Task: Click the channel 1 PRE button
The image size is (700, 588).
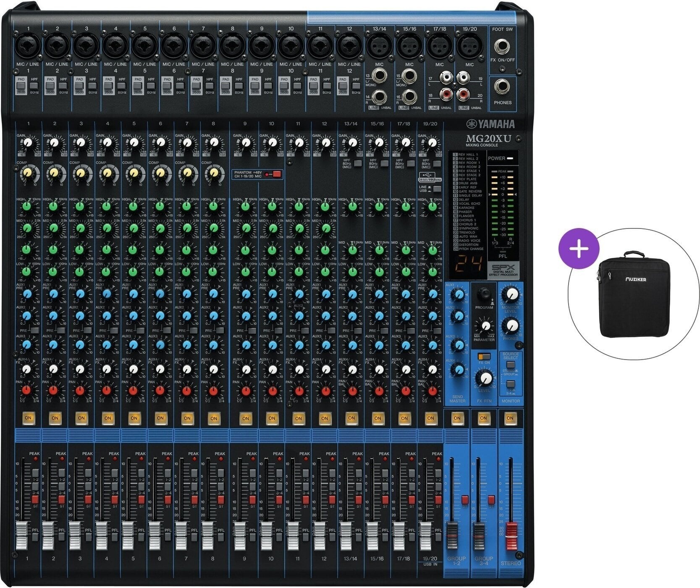Action: point(34,331)
